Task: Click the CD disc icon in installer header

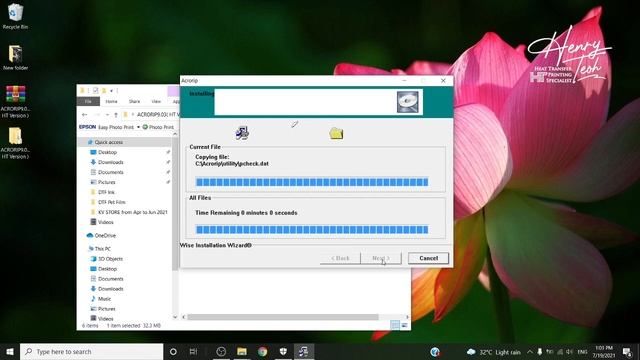Action: point(408,102)
